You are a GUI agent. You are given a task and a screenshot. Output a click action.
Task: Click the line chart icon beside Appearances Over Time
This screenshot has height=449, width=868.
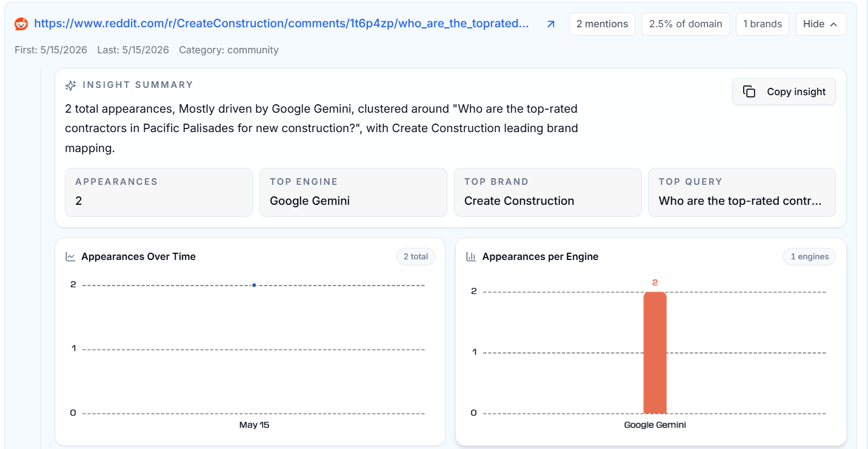coord(70,257)
